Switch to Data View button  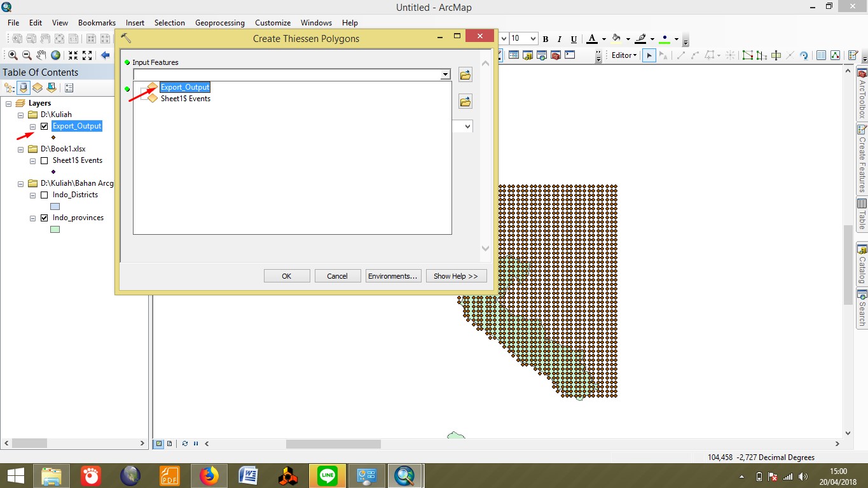pyautogui.click(x=160, y=443)
